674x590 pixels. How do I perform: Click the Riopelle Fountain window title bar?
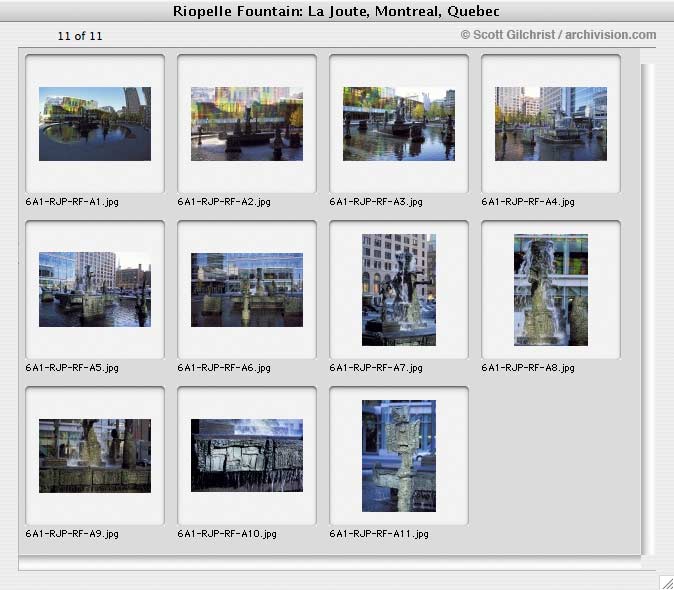337,11
